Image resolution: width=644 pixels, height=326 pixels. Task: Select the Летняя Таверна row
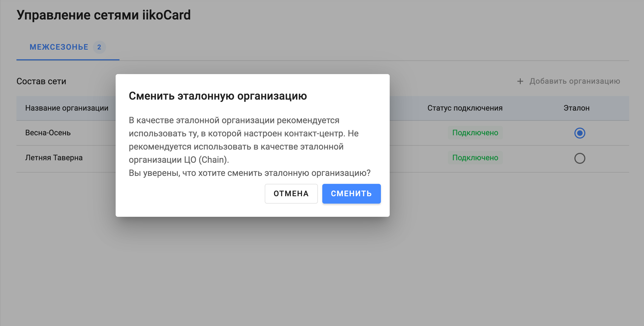(54, 158)
